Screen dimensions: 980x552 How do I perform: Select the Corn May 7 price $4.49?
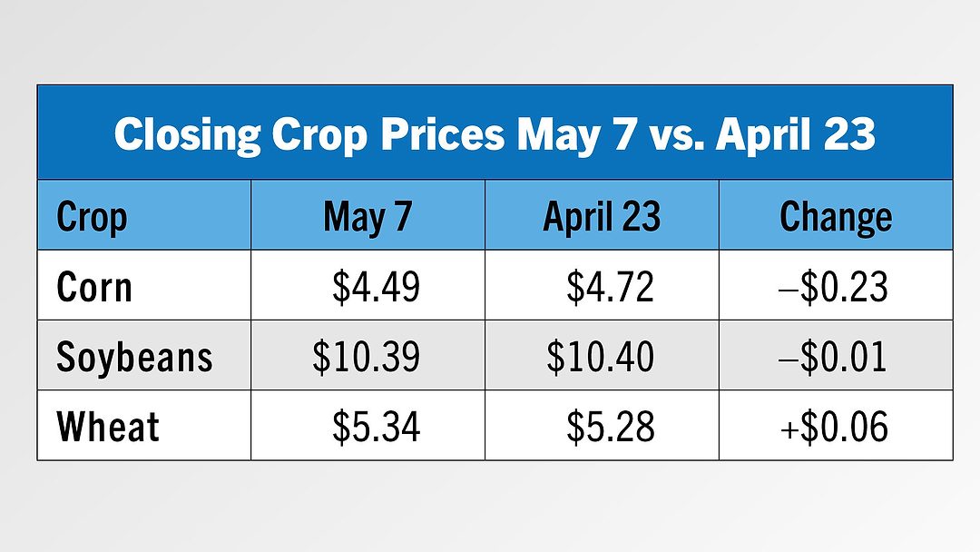click(376, 287)
